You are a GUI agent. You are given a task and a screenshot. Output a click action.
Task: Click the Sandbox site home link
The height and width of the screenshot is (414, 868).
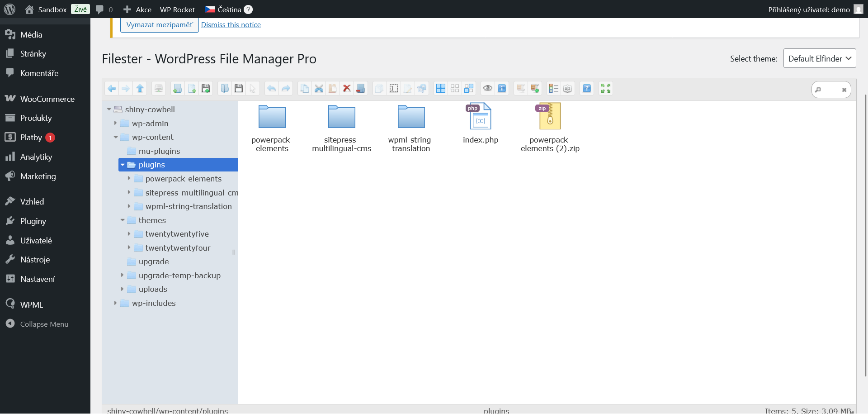coord(46,10)
